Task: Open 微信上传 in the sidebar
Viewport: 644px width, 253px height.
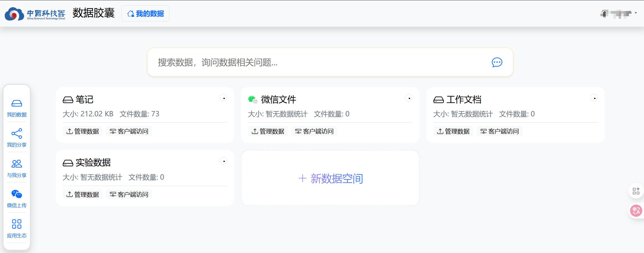Action: click(x=17, y=199)
